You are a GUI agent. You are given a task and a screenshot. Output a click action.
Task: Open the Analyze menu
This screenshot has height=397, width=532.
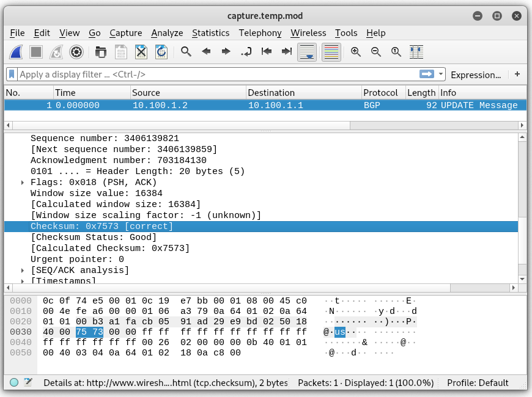coord(167,33)
